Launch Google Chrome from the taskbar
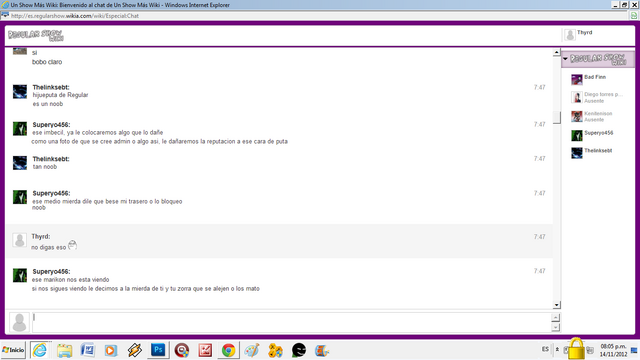This screenshot has width=640, height=360. point(228,350)
